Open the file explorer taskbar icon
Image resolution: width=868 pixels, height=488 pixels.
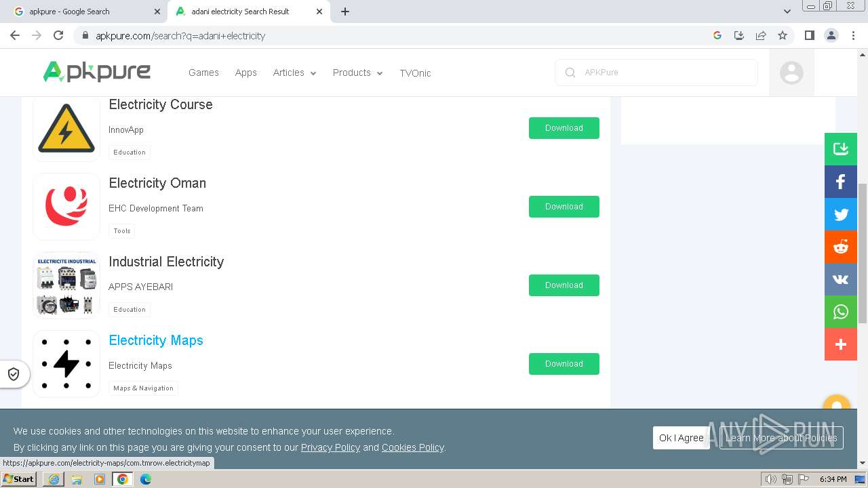tap(77, 479)
